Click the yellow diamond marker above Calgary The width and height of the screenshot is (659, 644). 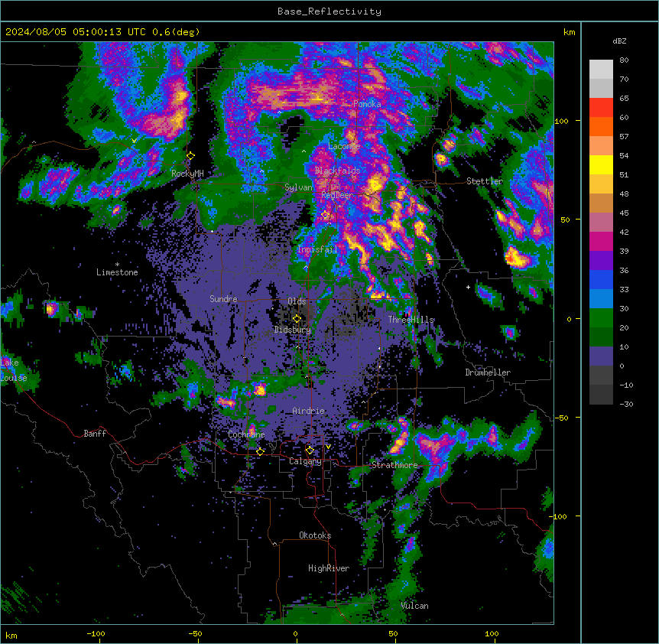click(x=310, y=450)
